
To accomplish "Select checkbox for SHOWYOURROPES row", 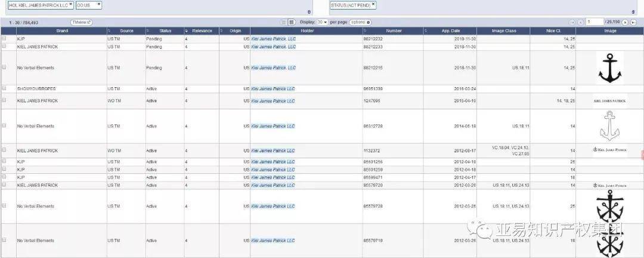I will (4, 88).
